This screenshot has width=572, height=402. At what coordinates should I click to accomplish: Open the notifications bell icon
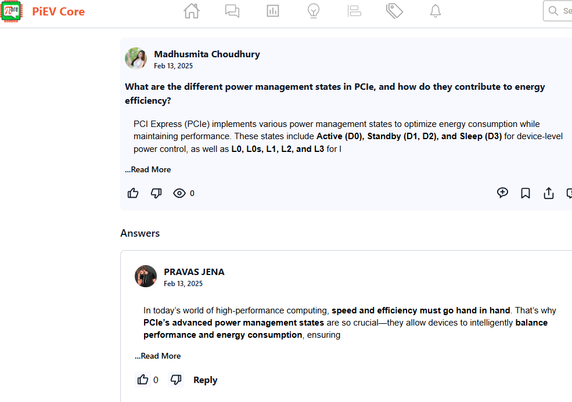point(435,11)
